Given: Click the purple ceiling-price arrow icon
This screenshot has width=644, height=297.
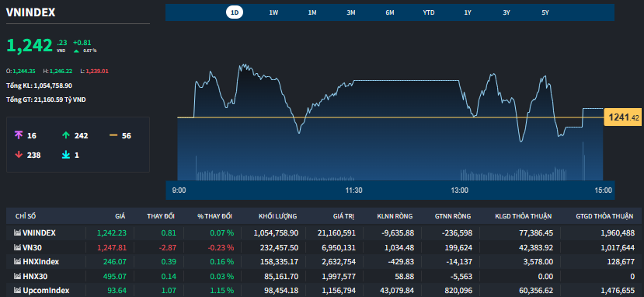Looking at the screenshot, I should click(x=18, y=135).
